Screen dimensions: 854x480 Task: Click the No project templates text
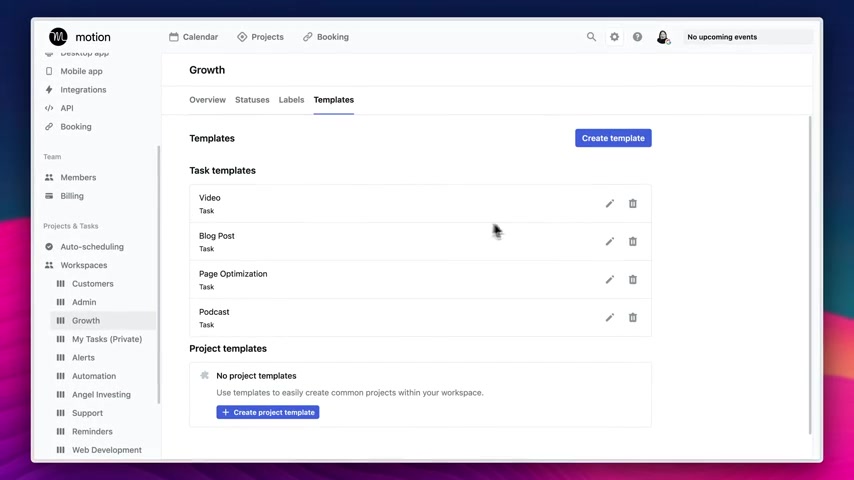(x=256, y=375)
